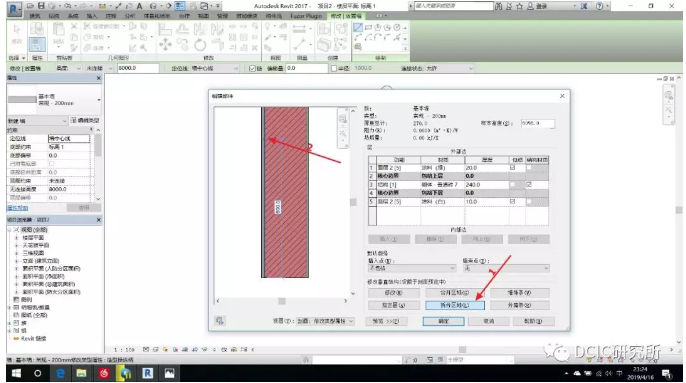Click the Modify arrow tool in the ribbon

click(x=17, y=30)
